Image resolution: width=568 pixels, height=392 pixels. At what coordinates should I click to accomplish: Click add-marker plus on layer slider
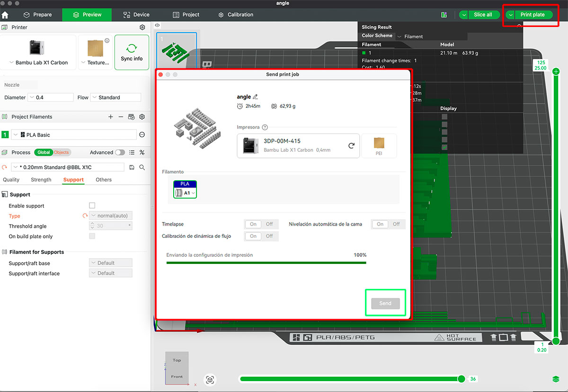(556, 71)
